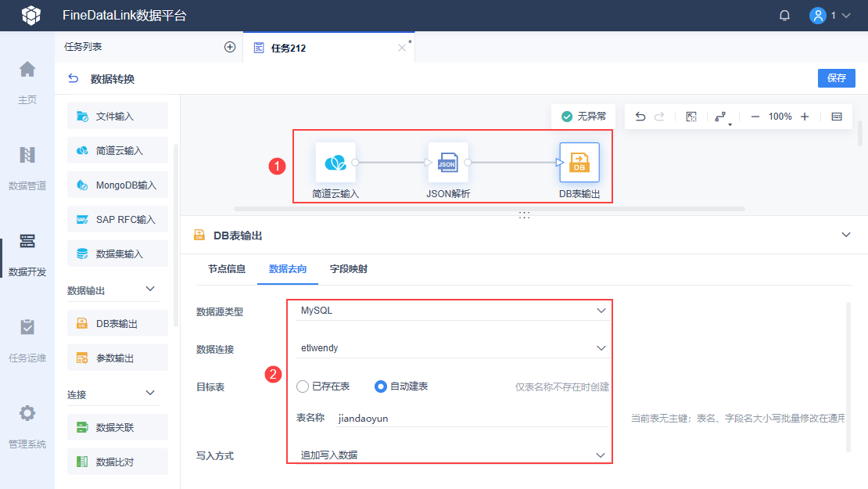The height and width of the screenshot is (489, 868).
Task: Collapse the 连接 section
Action: point(150,394)
